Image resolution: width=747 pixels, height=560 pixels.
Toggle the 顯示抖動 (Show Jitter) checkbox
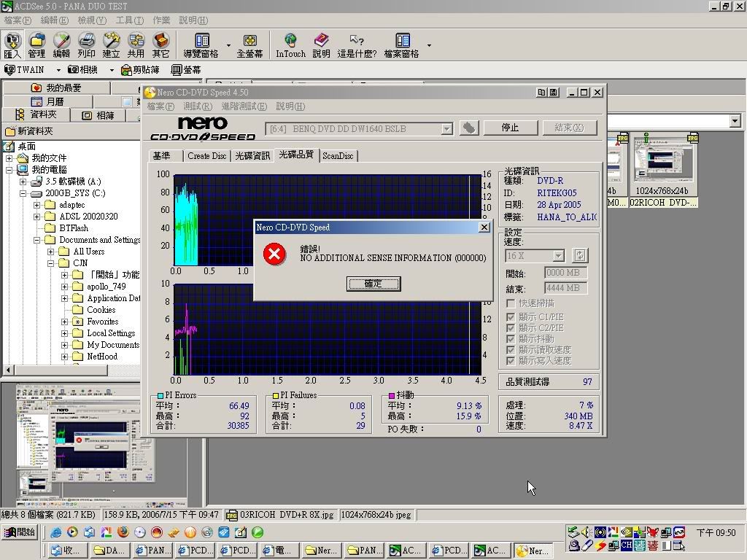pos(511,339)
